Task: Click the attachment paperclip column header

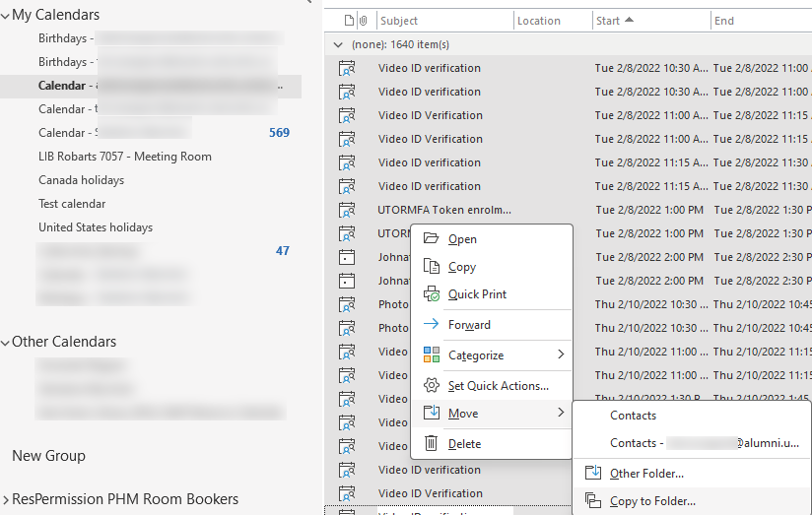Action: click(x=363, y=21)
